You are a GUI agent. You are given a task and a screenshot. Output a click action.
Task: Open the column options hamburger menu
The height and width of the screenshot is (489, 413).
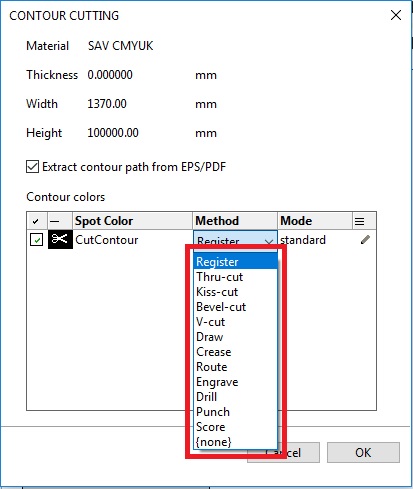point(359,221)
